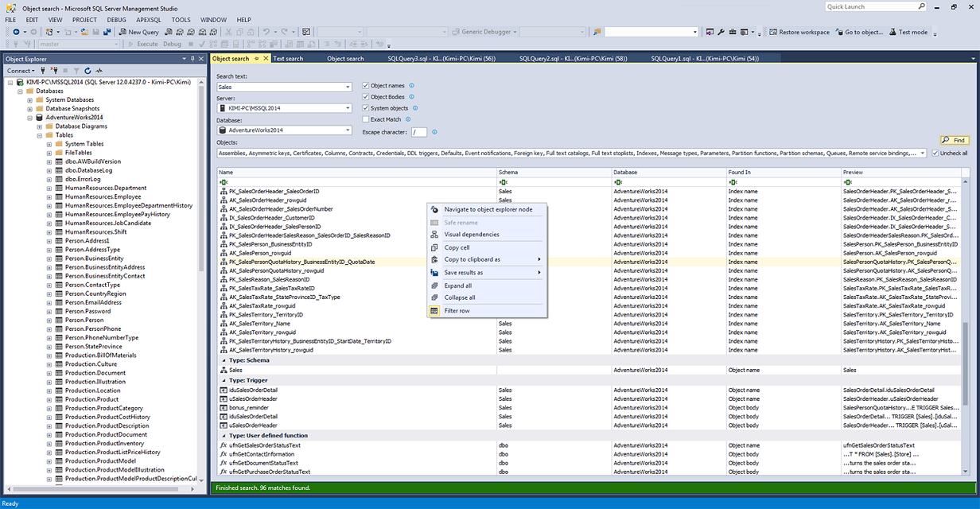Open the Activity Monitor icon in Object Explorer
Image resolution: width=980 pixels, height=509 pixels.
pos(99,71)
